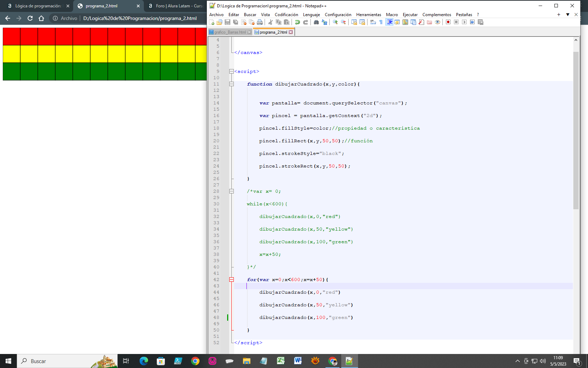
Task: Start macro recording red dot icon
Action: [x=448, y=22]
